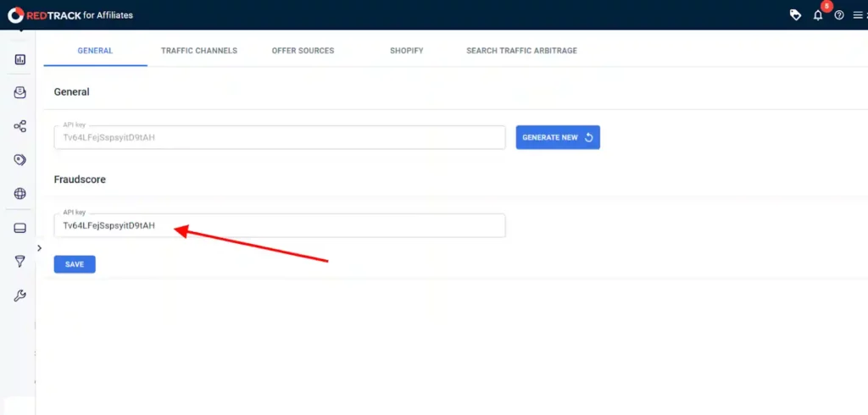Switch to the Search Traffic Arbitrage tab

pos(521,50)
